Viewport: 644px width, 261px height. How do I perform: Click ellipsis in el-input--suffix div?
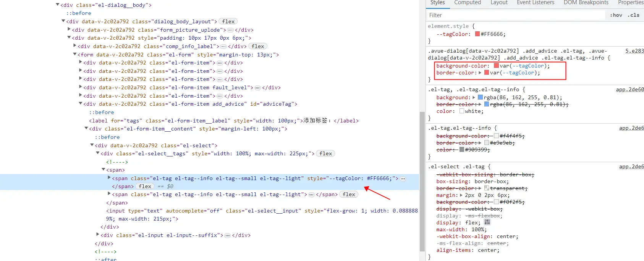click(227, 235)
